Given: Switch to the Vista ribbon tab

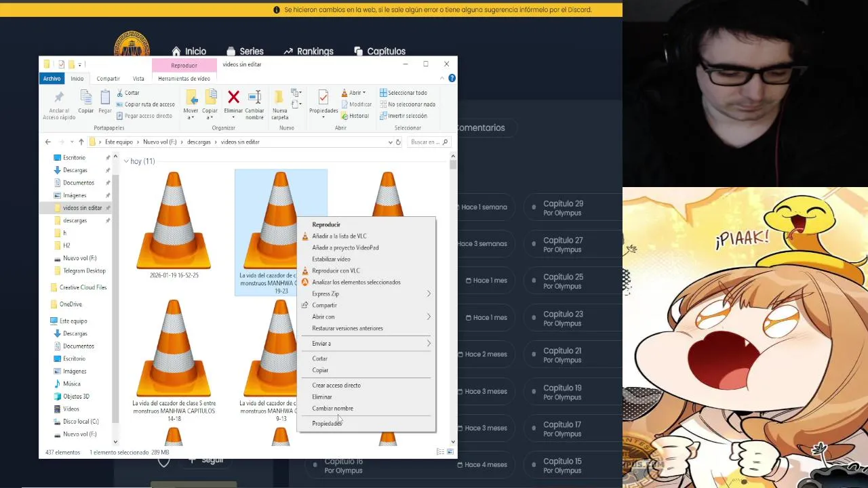Looking at the screenshot, I should coord(138,79).
